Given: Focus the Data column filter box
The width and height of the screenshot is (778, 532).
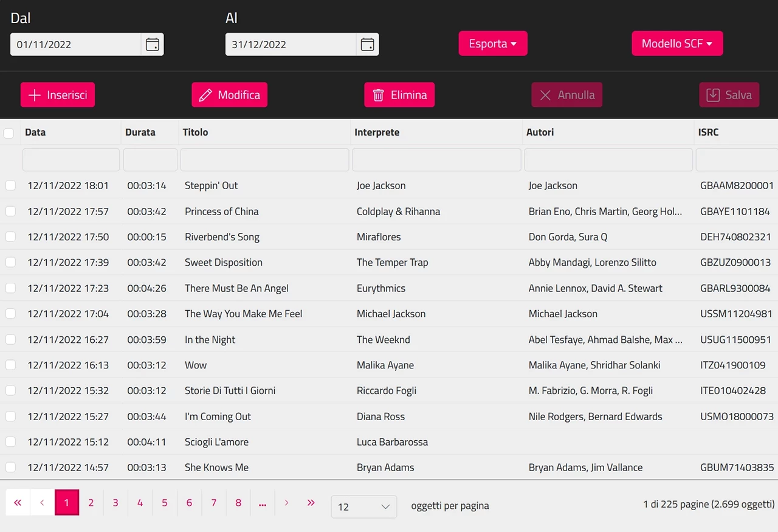Looking at the screenshot, I should 71,160.
